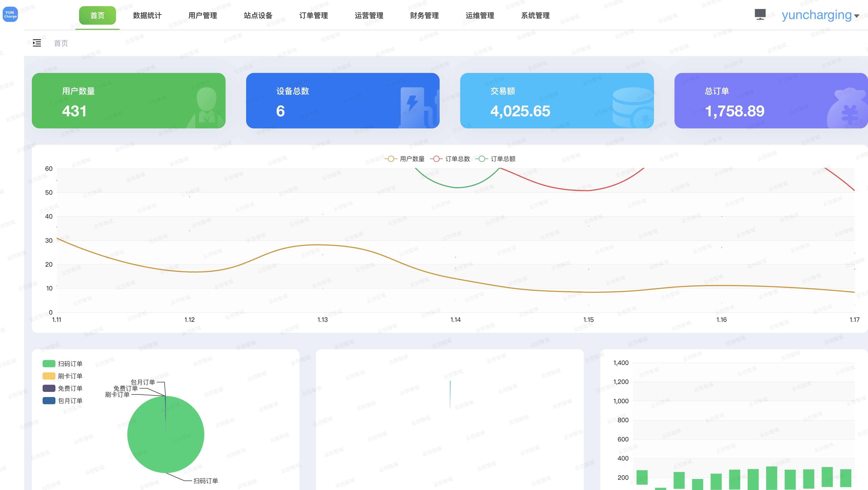The height and width of the screenshot is (490, 868).
Task: Switch to the 数据统计 tab
Action: pos(147,15)
